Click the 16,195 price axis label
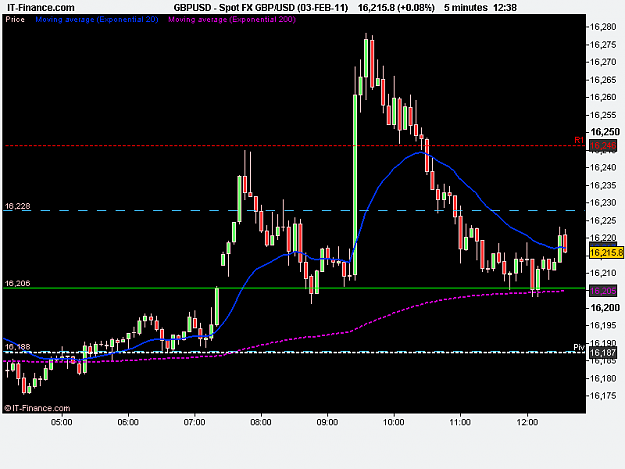 click(x=603, y=325)
